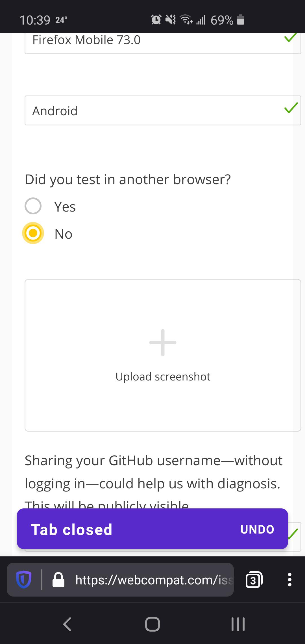Viewport: 305px width, 644px height.
Task: Tap the plus icon to add a screenshot
Action: pos(162,343)
